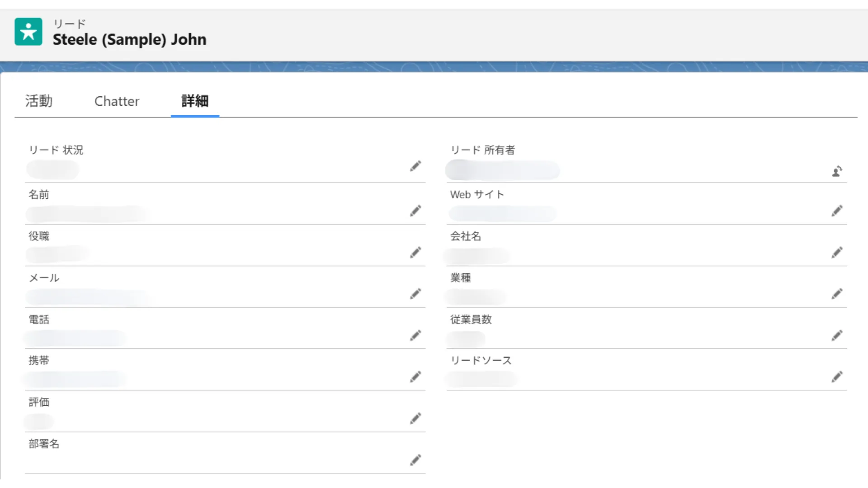Click edit pencil for メール field
Image resolution: width=868 pixels, height=488 pixels.
pyautogui.click(x=415, y=294)
